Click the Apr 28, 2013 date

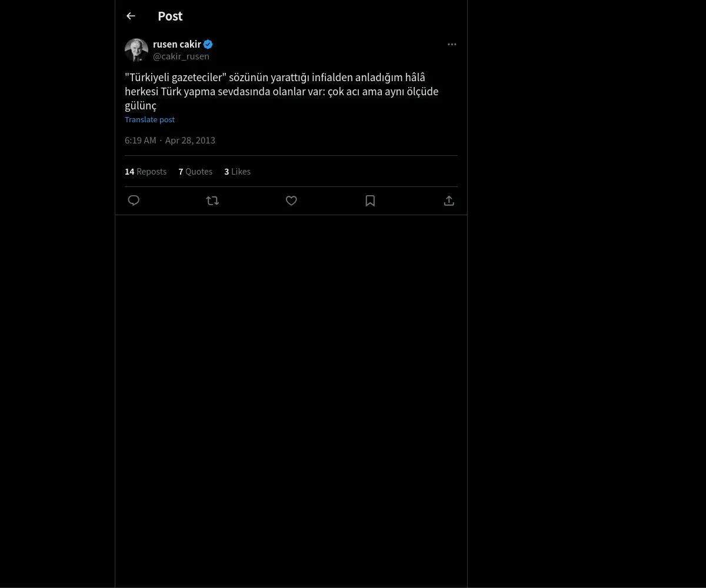pyautogui.click(x=190, y=140)
